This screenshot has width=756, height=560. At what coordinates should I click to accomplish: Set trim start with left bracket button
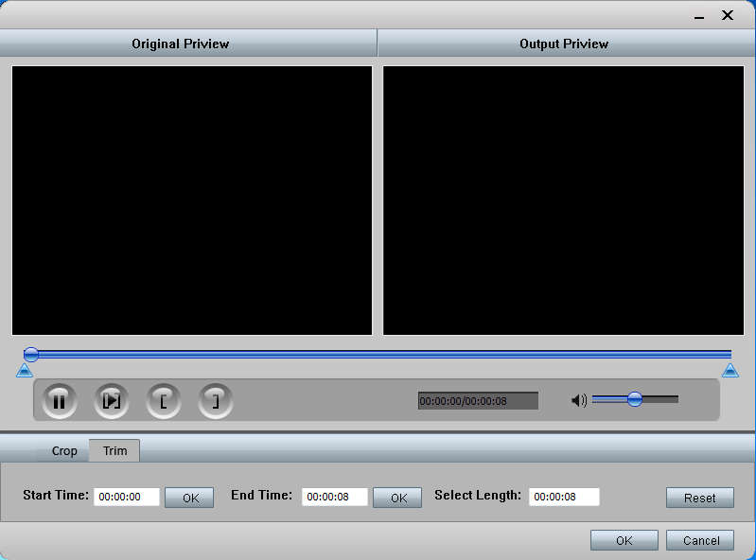(164, 401)
